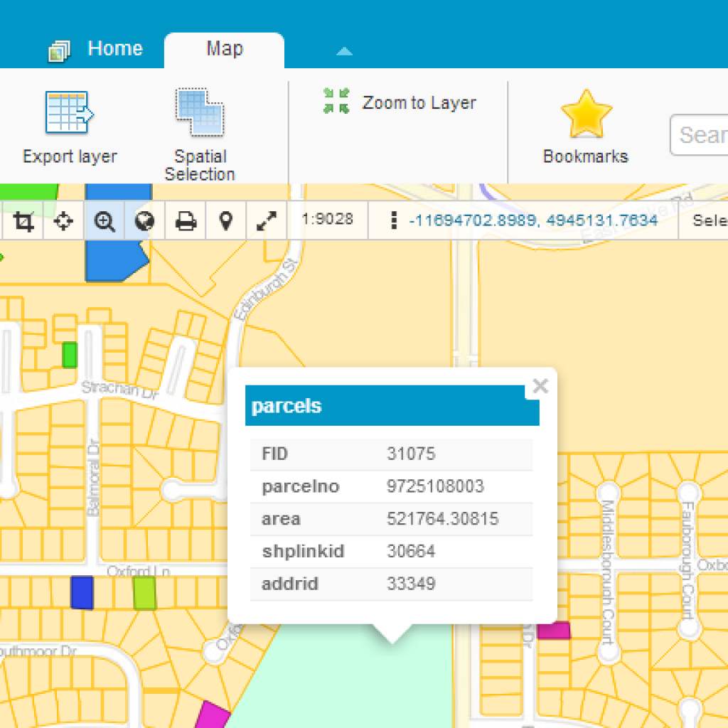
Task: Close the parcels info popup
Action: (x=540, y=386)
